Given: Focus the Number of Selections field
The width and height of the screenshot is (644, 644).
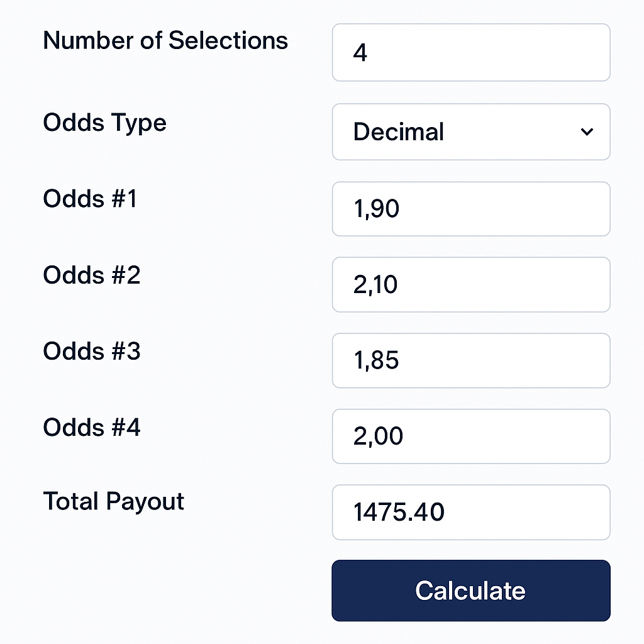Looking at the screenshot, I should pos(470,53).
